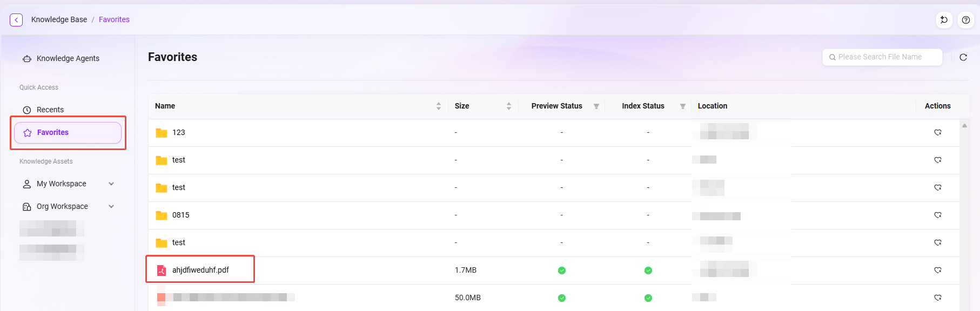Go to Knowledge Agents
Screen dimensions: 980x311
pos(68,58)
